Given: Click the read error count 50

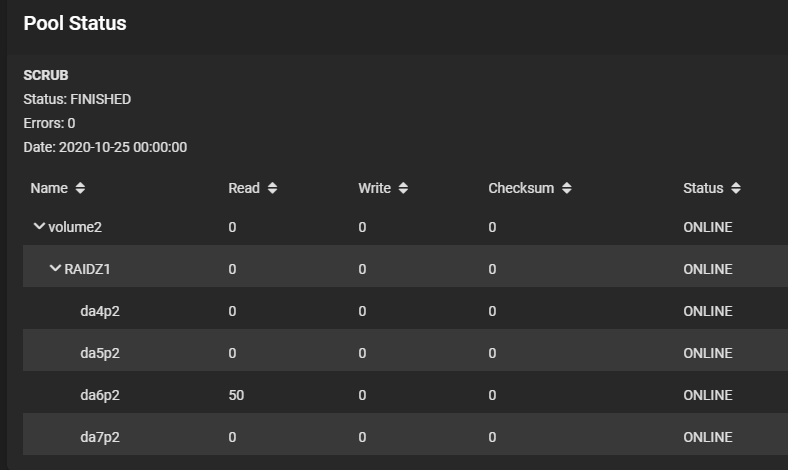Looking at the screenshot, I should (x=236, y=395).
